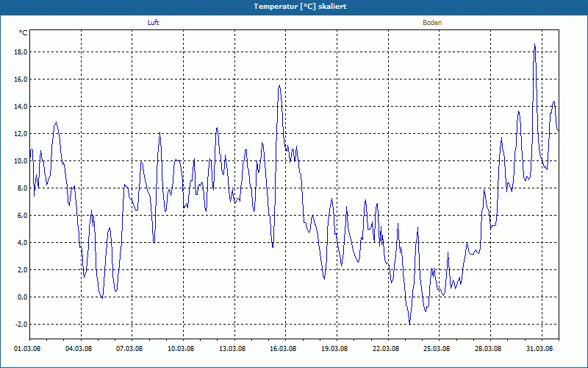
Task: Click the Luft legend label
Action: click(x=153, y=23)
